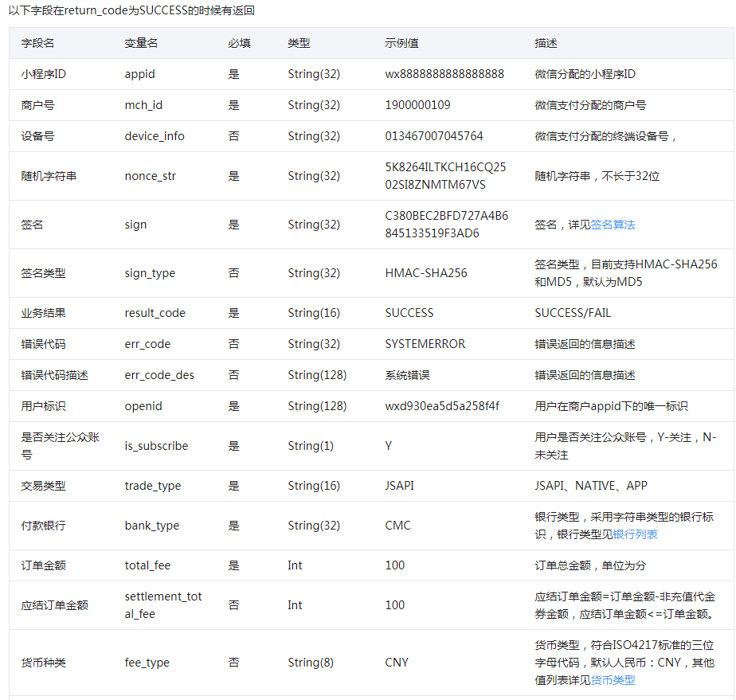Click example value 5K8264ILTKCH16CQ2502SI8ZNMTM67VS
The image size is (736, 700).
pos(445,176)
